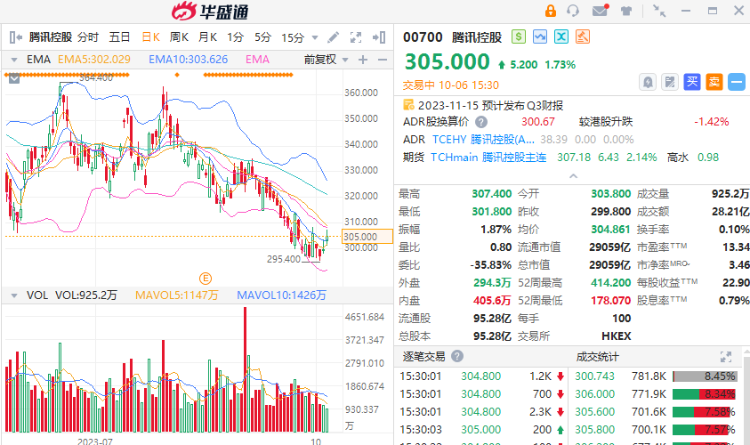
Task: Click the 8.45% volume distribution bar
Action: point(705,376)
